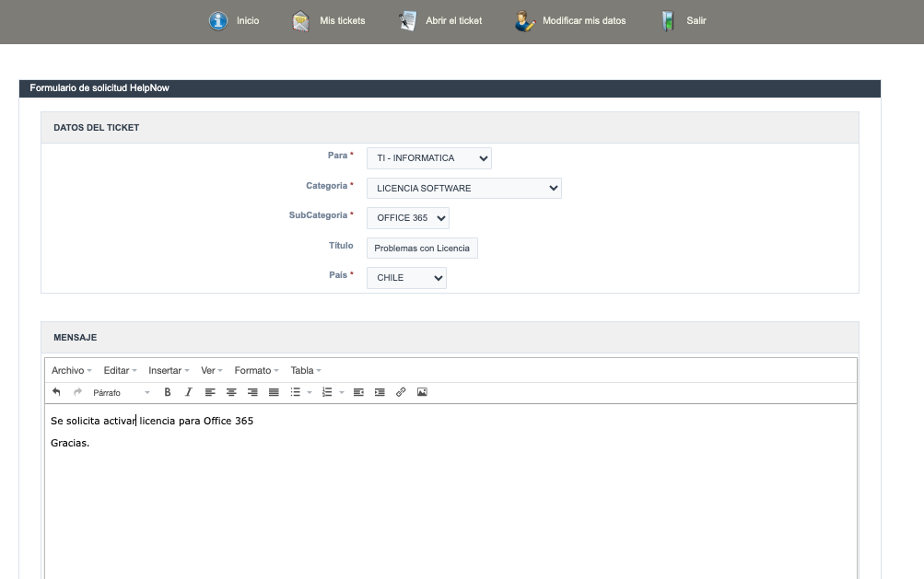
Task: Click the insert image icon
Action: coord(422,392)
